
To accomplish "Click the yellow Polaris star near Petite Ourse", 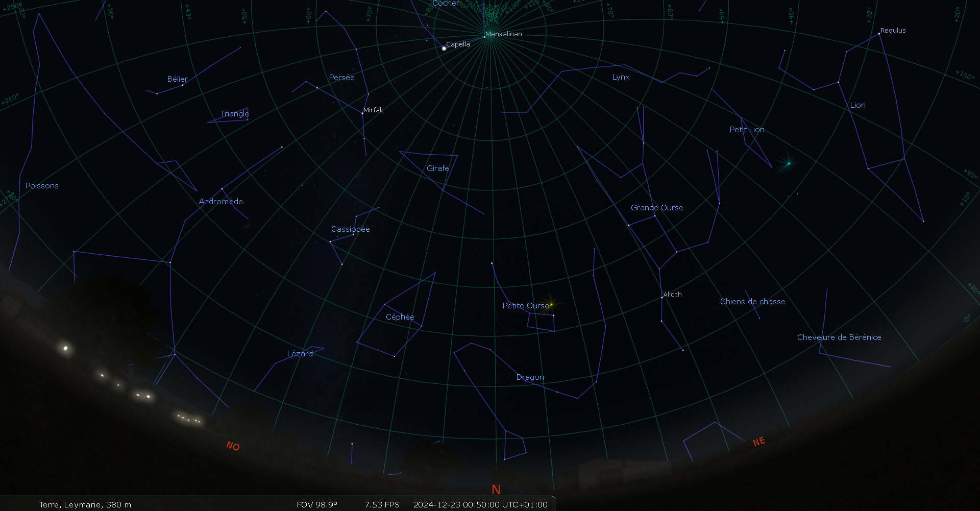I will [x=551, y=305].
